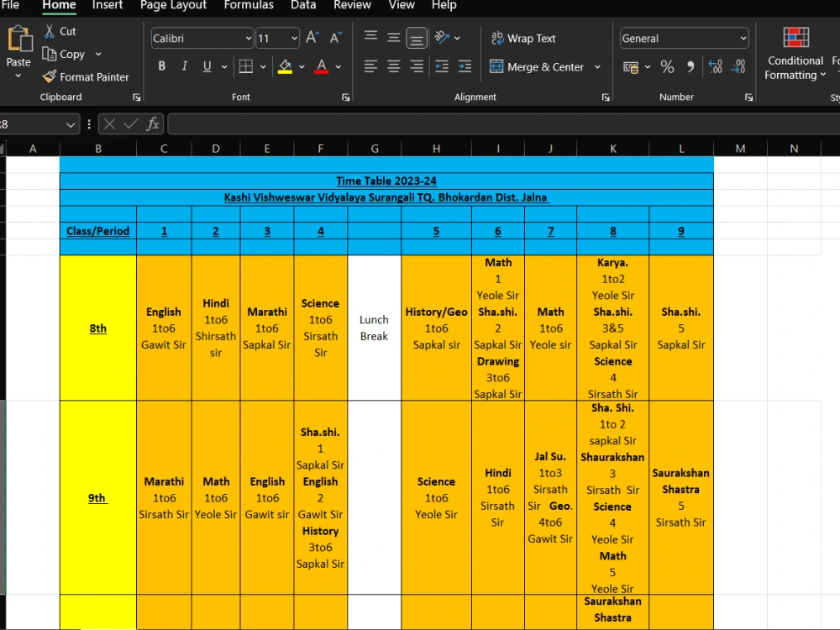This screenshot has height=630, width=840.
Task: Apply Percent Style
Action: (x=667, y=67)
